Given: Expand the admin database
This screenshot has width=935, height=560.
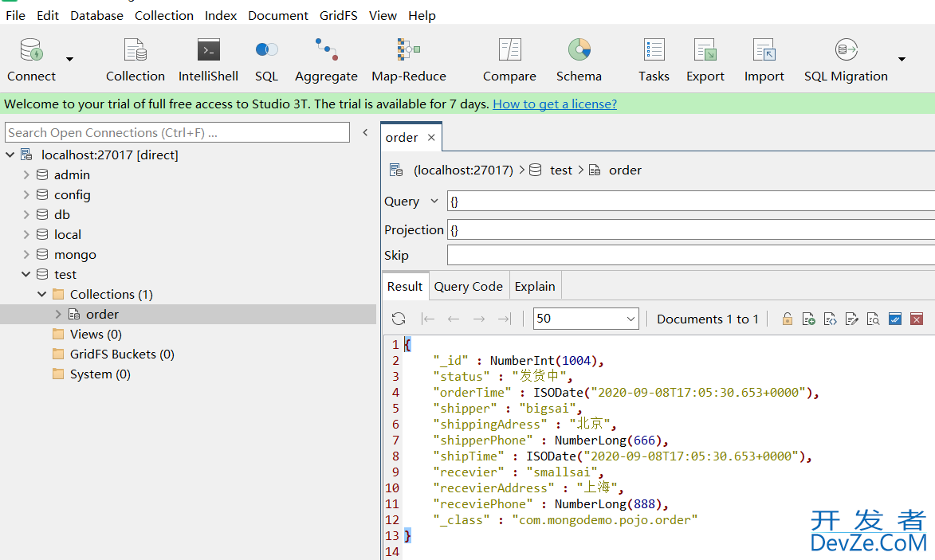Looking at the screenshot, I should coord(26,175).
